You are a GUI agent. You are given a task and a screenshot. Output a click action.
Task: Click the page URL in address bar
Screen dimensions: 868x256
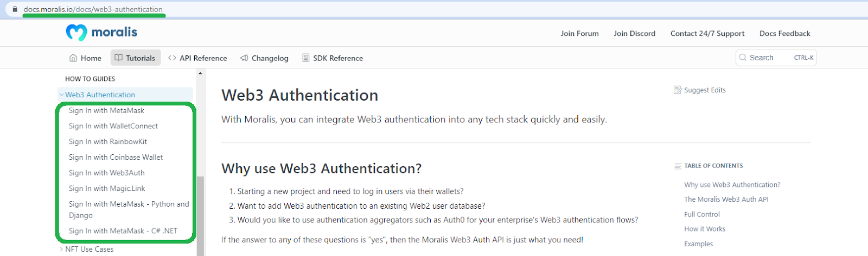pyautogui.click(x=93, y=9)
